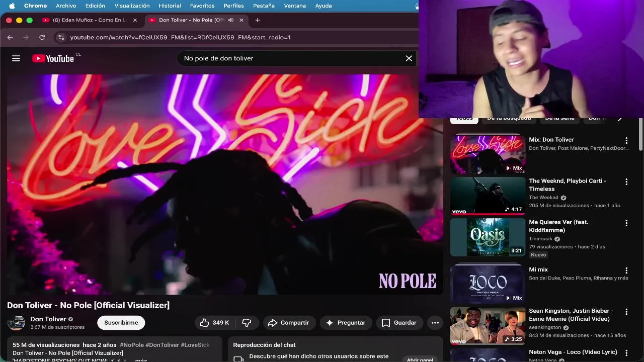The height and width of the screenshot is (362, 644).
Task: Open the Favoritos menu
Action: coord(202,6)
